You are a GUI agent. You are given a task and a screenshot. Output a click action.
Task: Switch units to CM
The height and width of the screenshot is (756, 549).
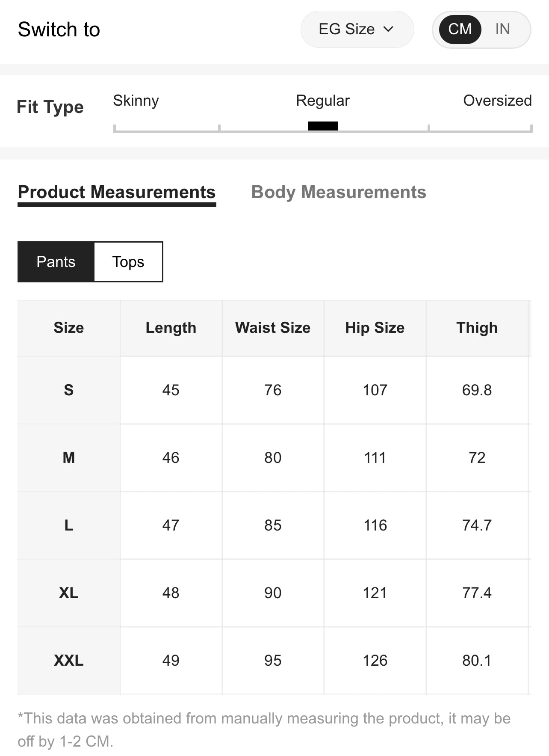[x=460, y=29]
